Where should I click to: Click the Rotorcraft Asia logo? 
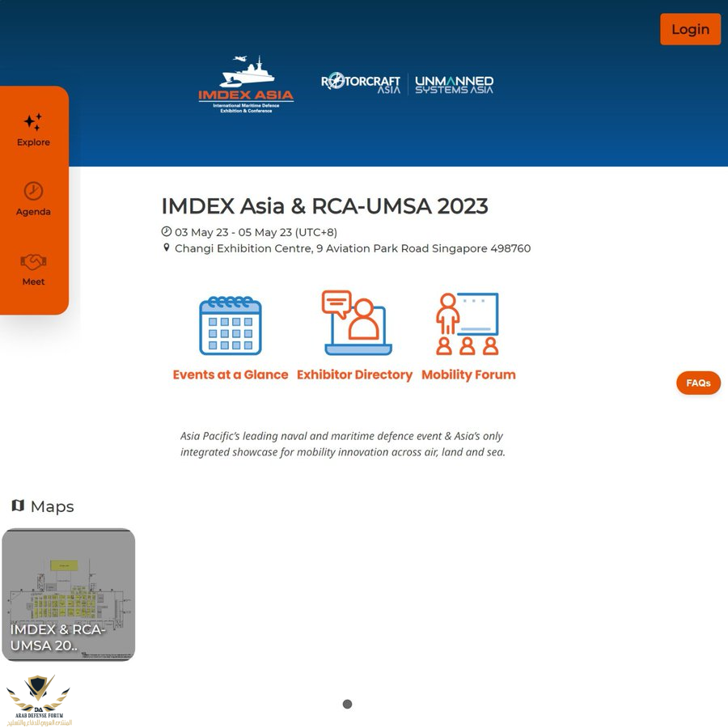click(x=361, y=83)
